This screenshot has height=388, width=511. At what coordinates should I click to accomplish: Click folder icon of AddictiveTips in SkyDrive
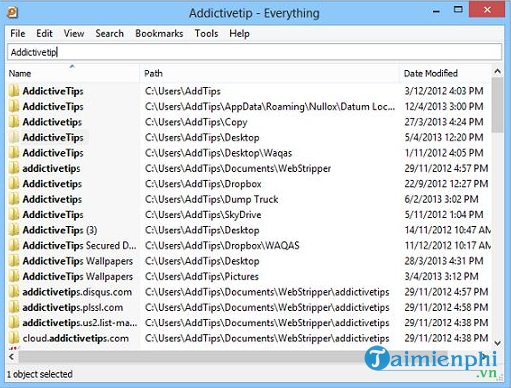click(x=14, y=215)
